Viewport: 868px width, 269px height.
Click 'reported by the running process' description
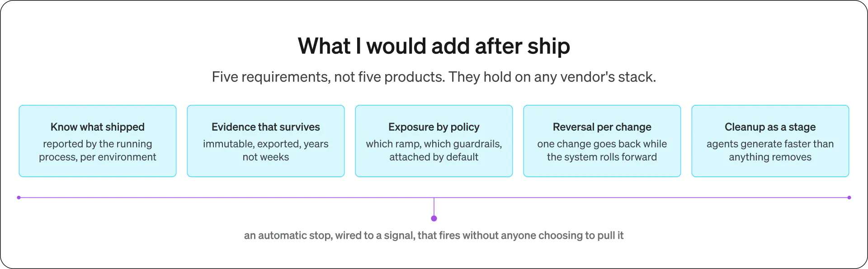click(x=98, y=151)
